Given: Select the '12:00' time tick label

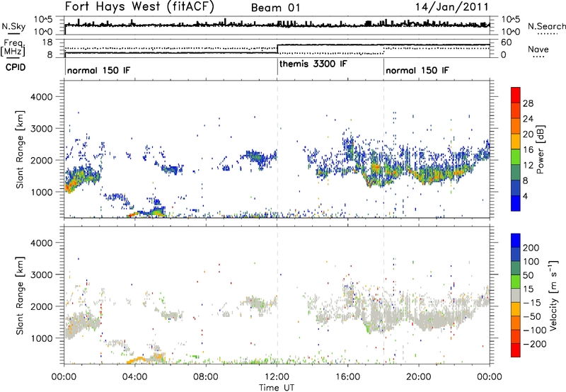Looking at the screenshot, I should (x=277, y=377).
